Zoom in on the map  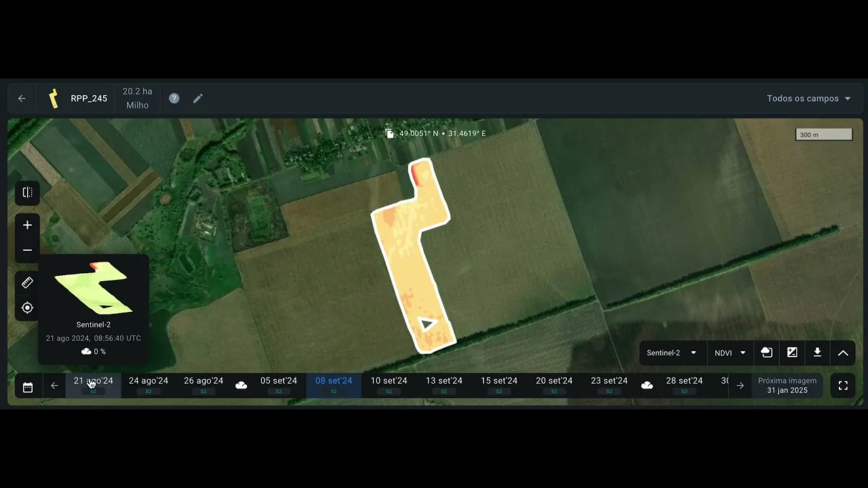point(28,225)
